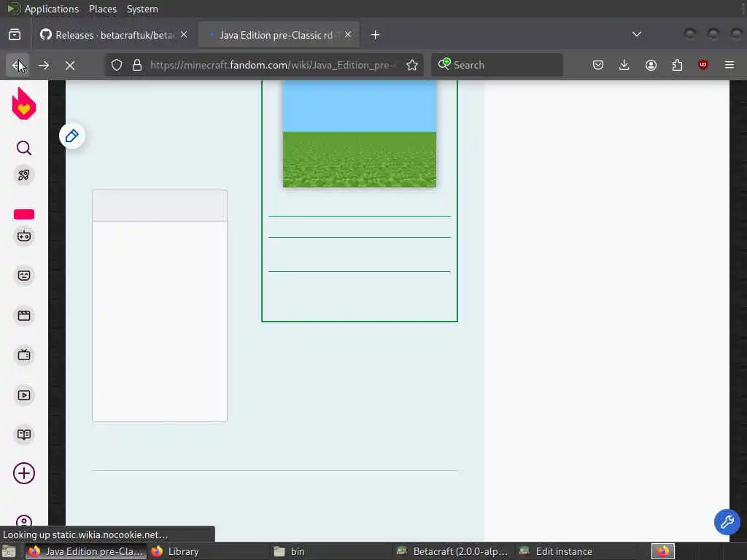The width and height of the screenshot is (747, 560).
Task: Click the grass and sky screenshot image
Action: pyautogui.click(x=360, y=134)
